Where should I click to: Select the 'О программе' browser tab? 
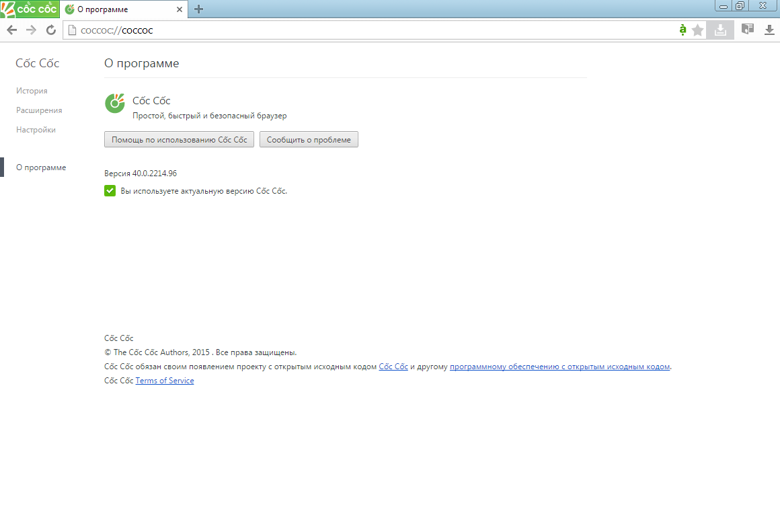tap(124, 9)
